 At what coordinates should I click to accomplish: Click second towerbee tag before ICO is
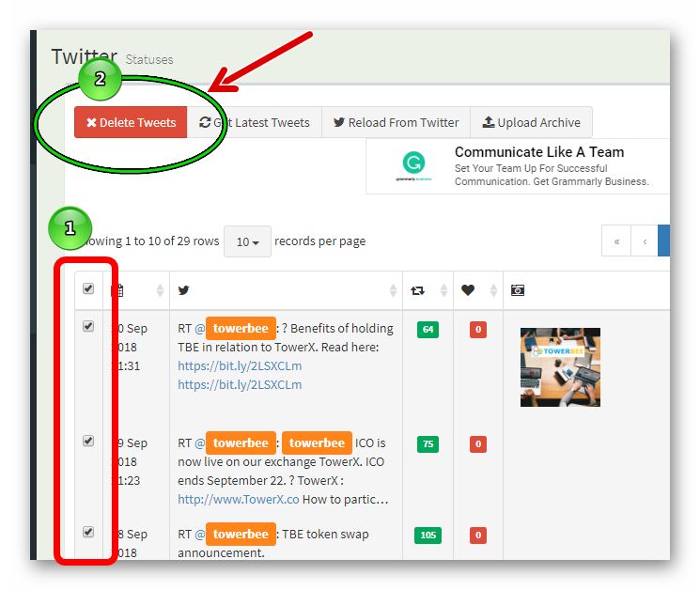coord(317,443)
